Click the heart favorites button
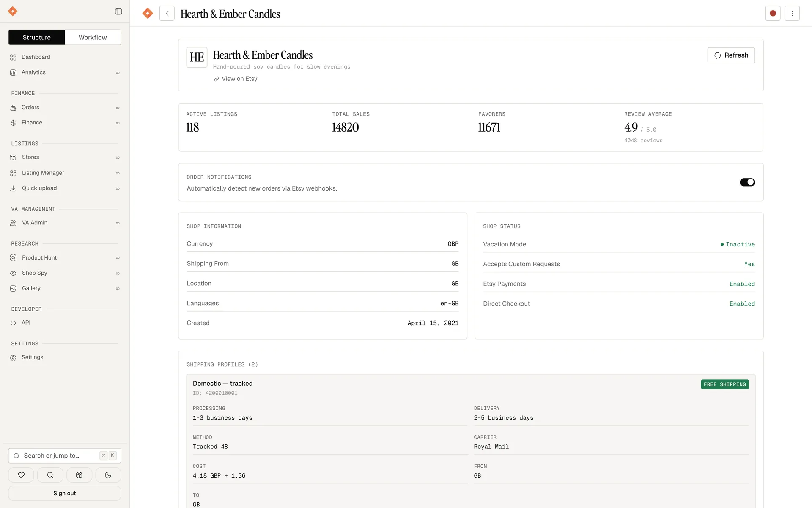This screenshot has width=812, height=508. click(21, 475)
